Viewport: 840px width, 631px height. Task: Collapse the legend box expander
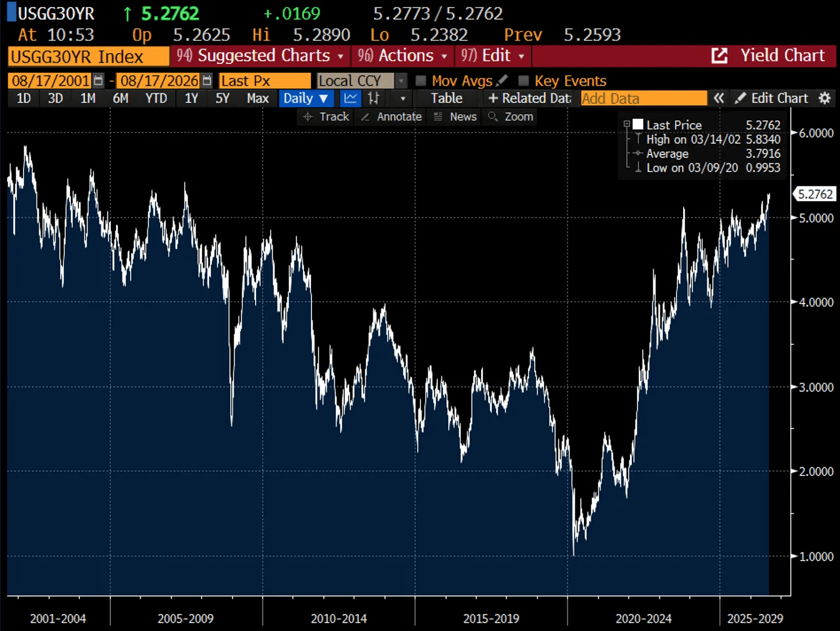pos(627,124)
